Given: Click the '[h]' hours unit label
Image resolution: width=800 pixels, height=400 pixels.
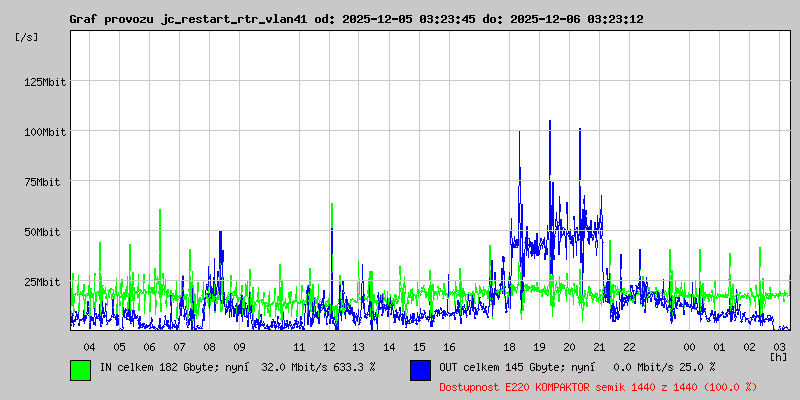Looking at the screenshot, I should 778,356.
